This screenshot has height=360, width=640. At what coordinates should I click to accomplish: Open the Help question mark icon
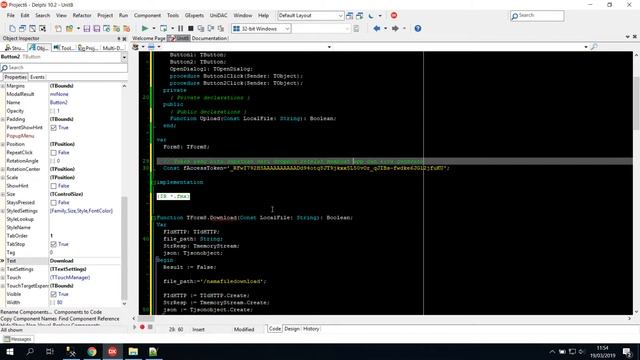click(x=418, y=29)
